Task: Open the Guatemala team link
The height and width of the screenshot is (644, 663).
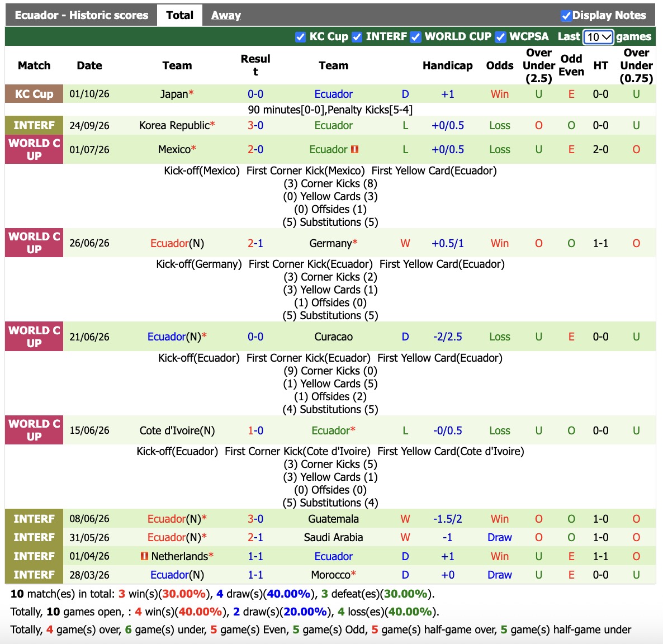Action: [334, 519]
